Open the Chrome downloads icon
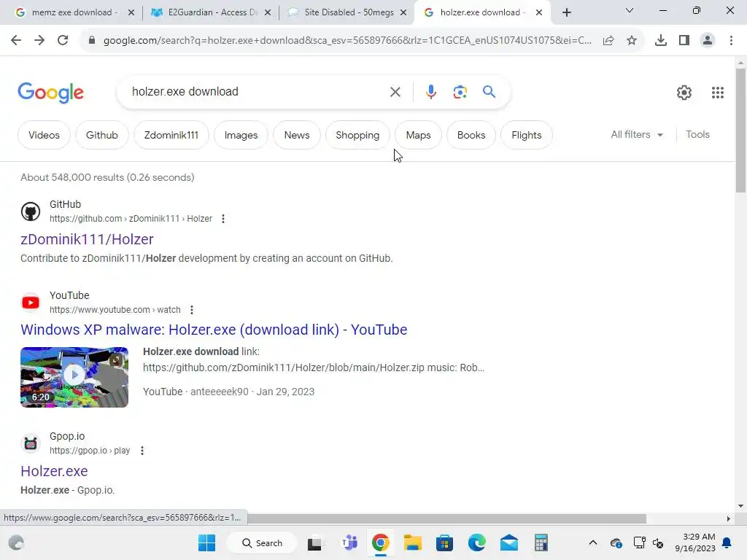The image size is (747, 560). click(661, 41)
